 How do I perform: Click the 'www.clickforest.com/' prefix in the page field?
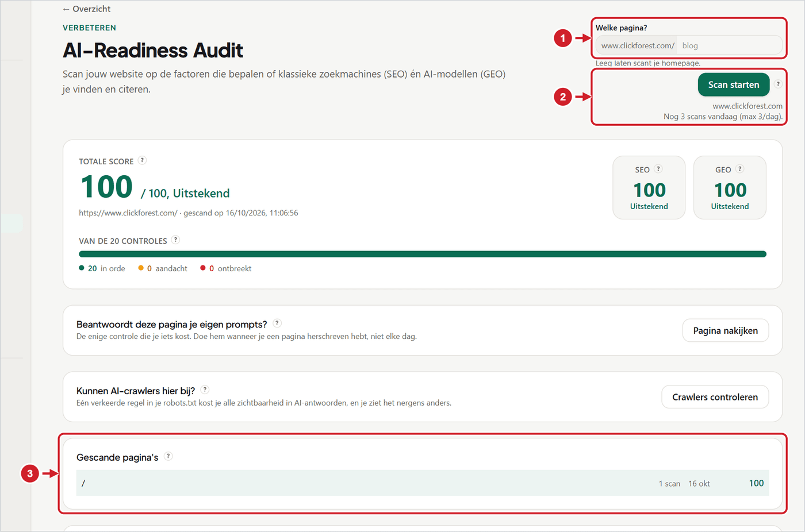click(638, 45)
